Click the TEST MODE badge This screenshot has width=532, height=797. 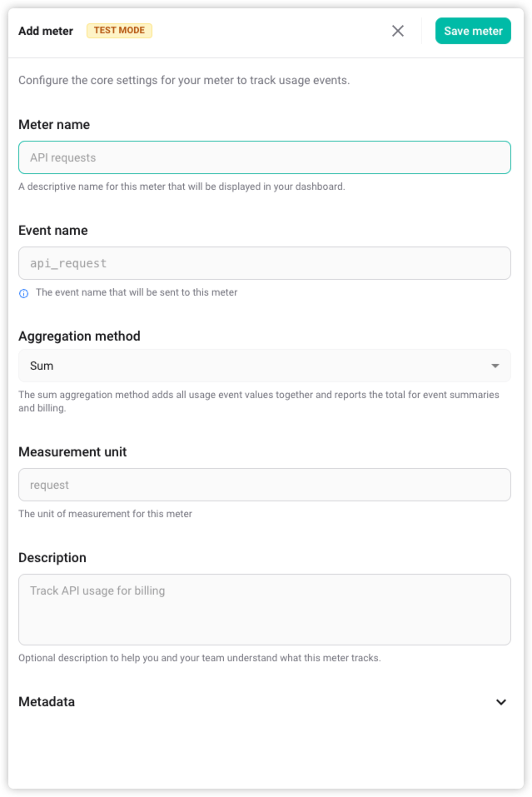point(119,31)
